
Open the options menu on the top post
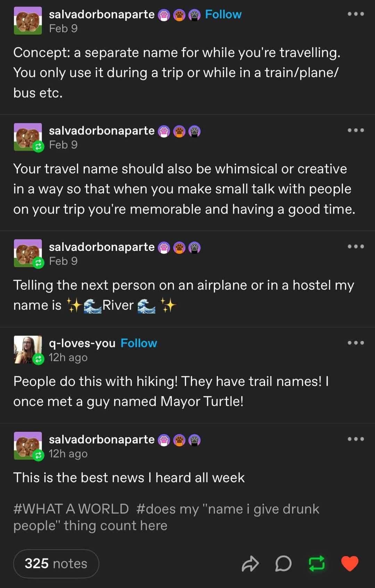[356, 14]
